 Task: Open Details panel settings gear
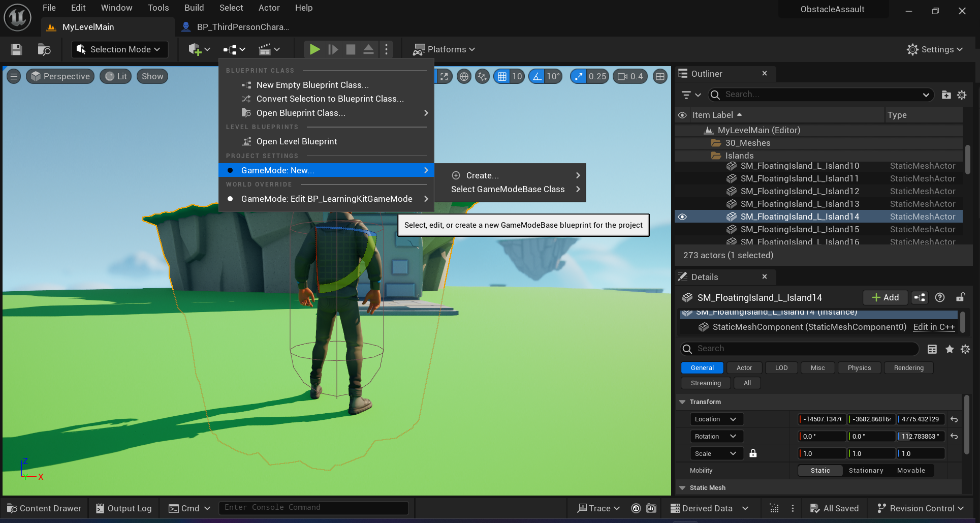pyautogui.click(x=965, y=349)
